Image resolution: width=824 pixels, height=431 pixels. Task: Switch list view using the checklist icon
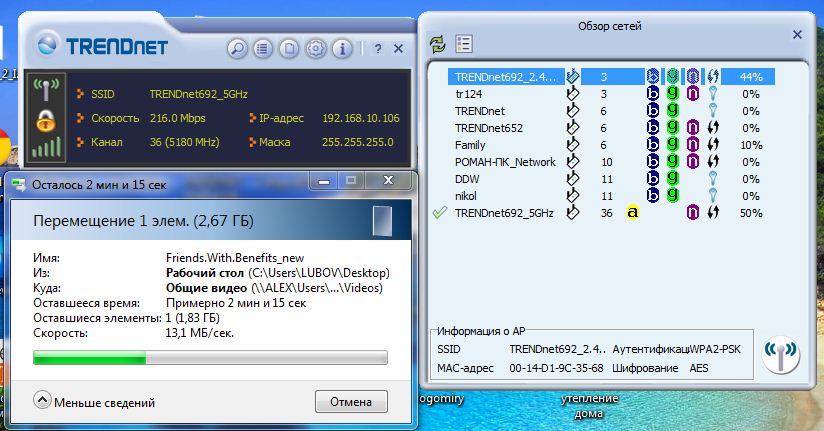(x=464, y=44)
